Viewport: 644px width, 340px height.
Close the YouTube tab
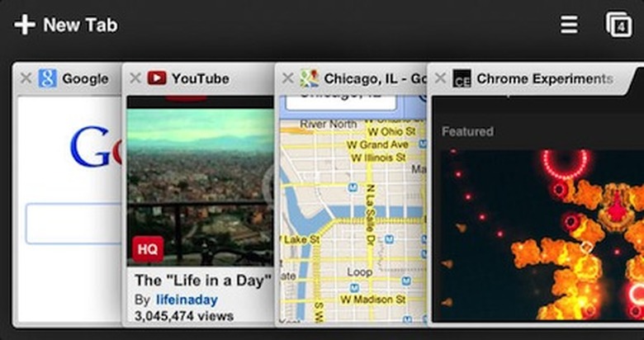135,78
